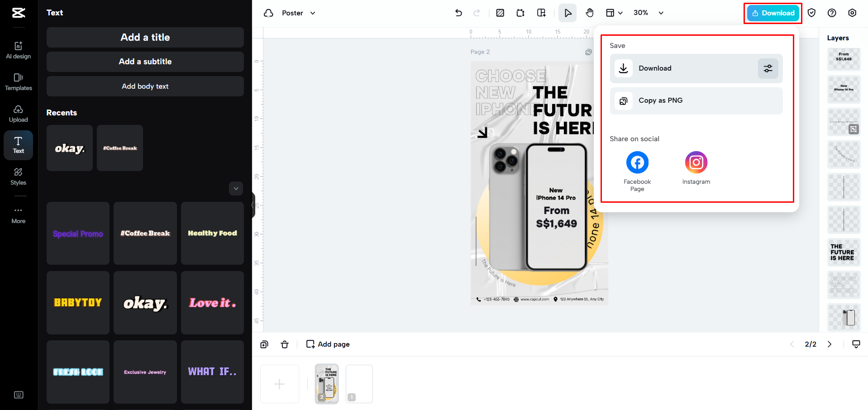Show More sidebar options
The height and width of the screenshot is (410, 868).
click(19, 215)
